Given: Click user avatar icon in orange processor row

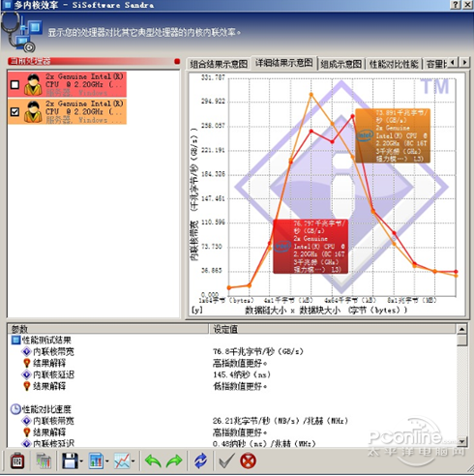Looking at the screenshot, I should (33, 111).
